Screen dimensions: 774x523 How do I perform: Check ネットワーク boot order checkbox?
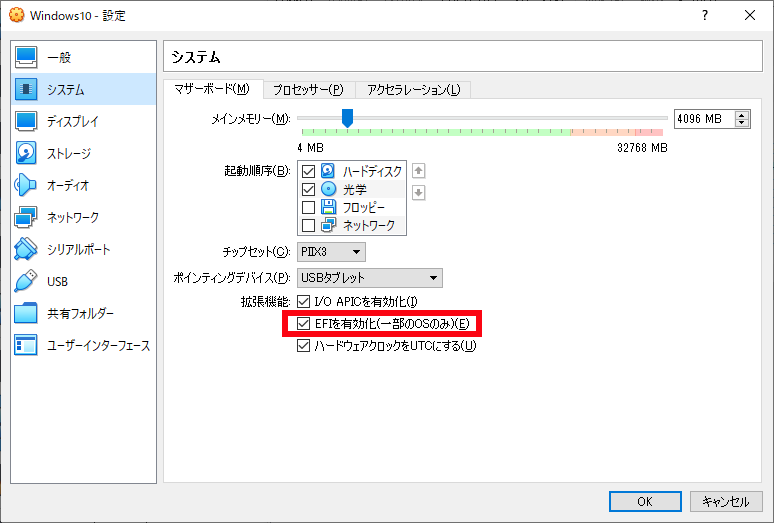coord(309,225)
